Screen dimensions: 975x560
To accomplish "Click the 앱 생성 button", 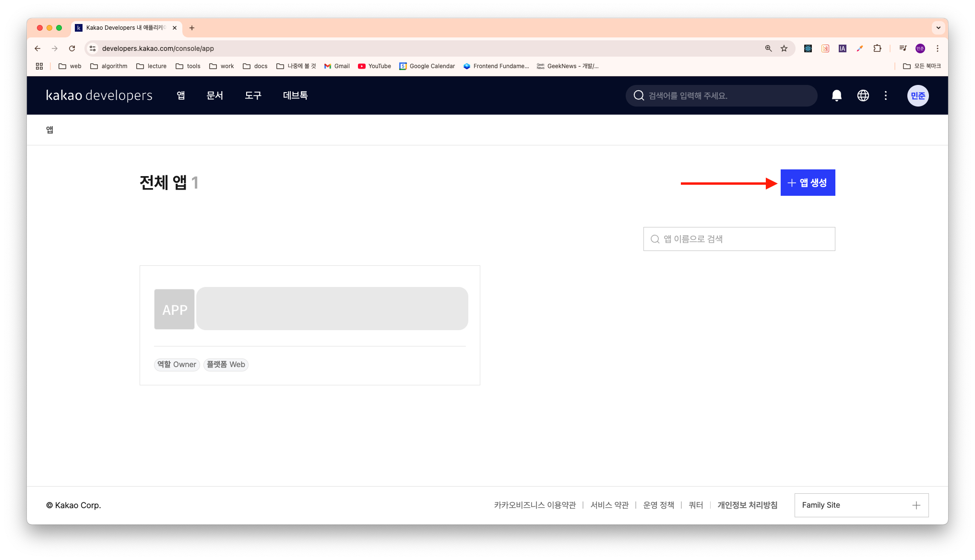I will [808, 183].
